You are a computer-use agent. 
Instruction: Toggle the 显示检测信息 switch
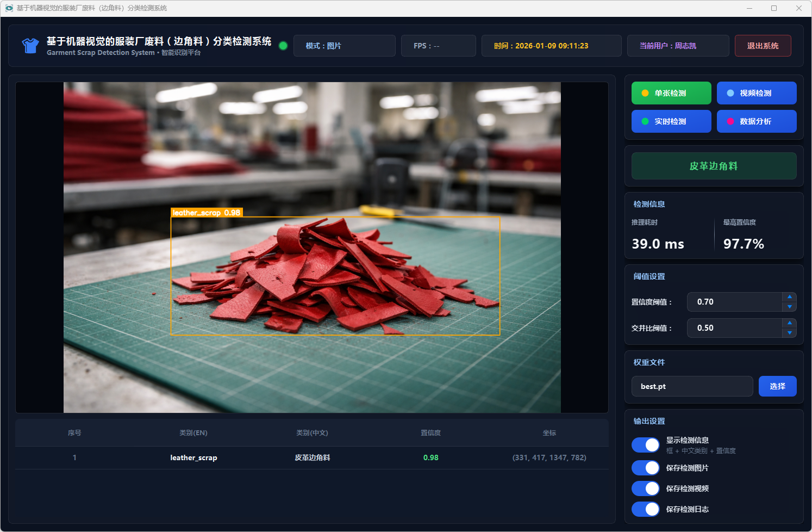(x=646, y=445)
